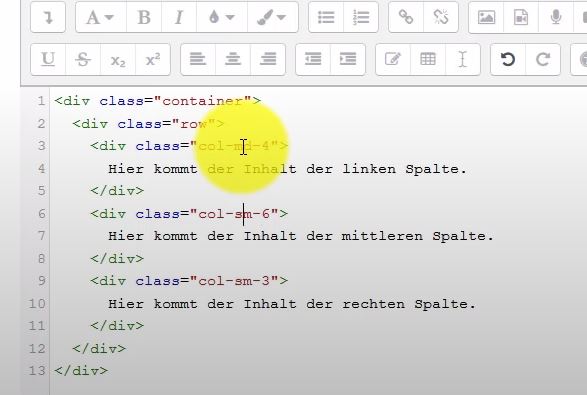Toggle strikethrough formatting

point(83,59)
